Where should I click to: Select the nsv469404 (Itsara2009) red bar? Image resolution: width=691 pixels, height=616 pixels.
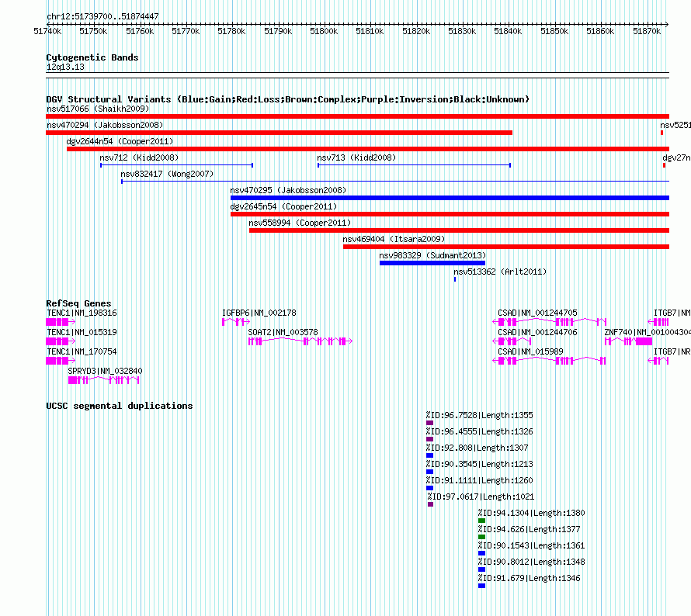tap(506, 247)
